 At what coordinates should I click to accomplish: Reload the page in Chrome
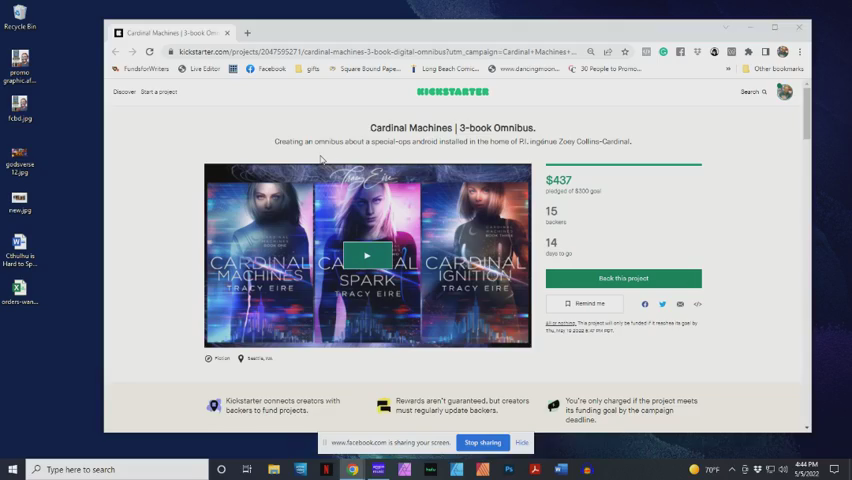(x=150, y=52)
